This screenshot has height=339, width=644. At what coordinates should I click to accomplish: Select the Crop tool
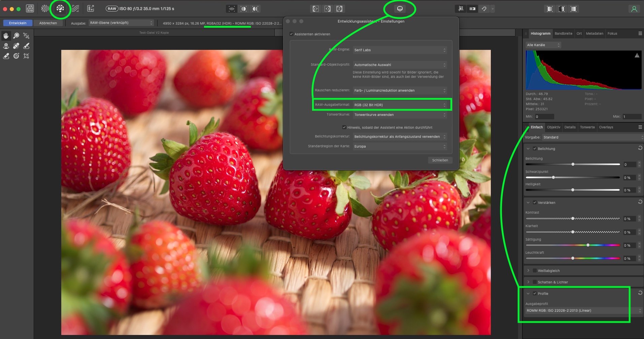(x=26, y=56)
